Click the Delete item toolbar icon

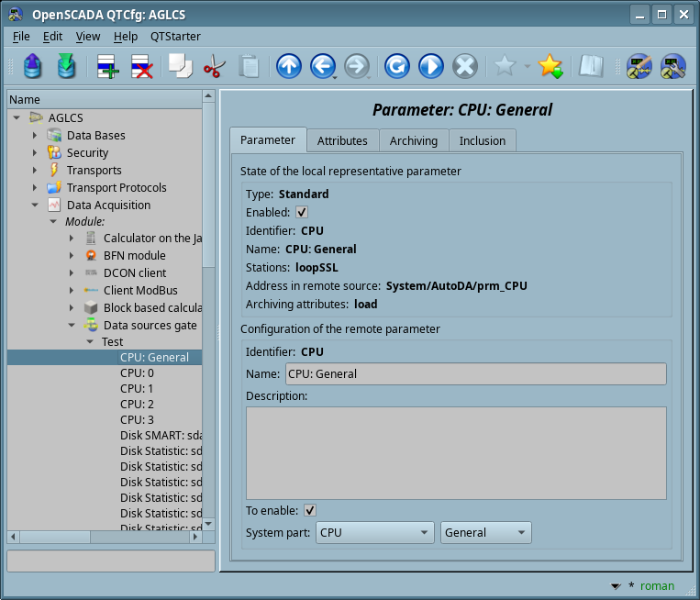click(x=141, y=66)
